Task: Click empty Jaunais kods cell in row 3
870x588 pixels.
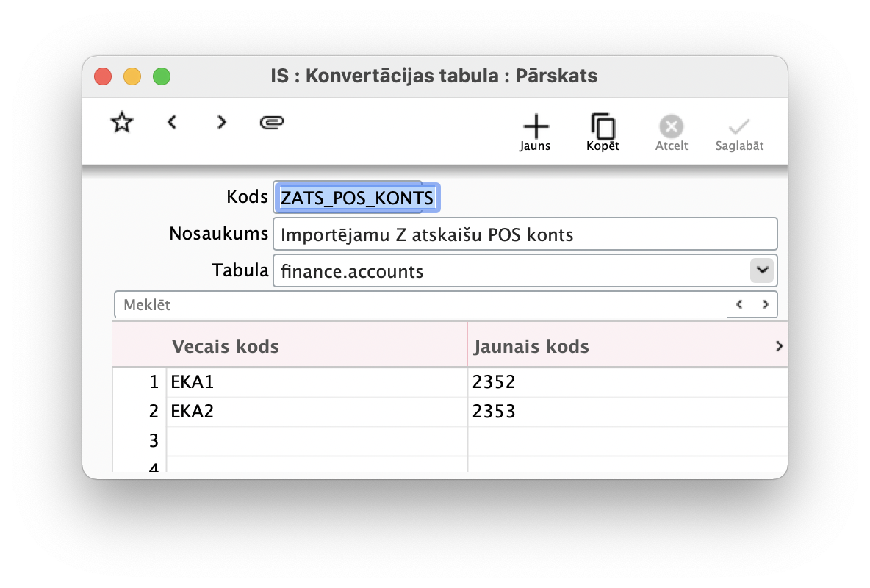Action: click(x=628, y=441)
